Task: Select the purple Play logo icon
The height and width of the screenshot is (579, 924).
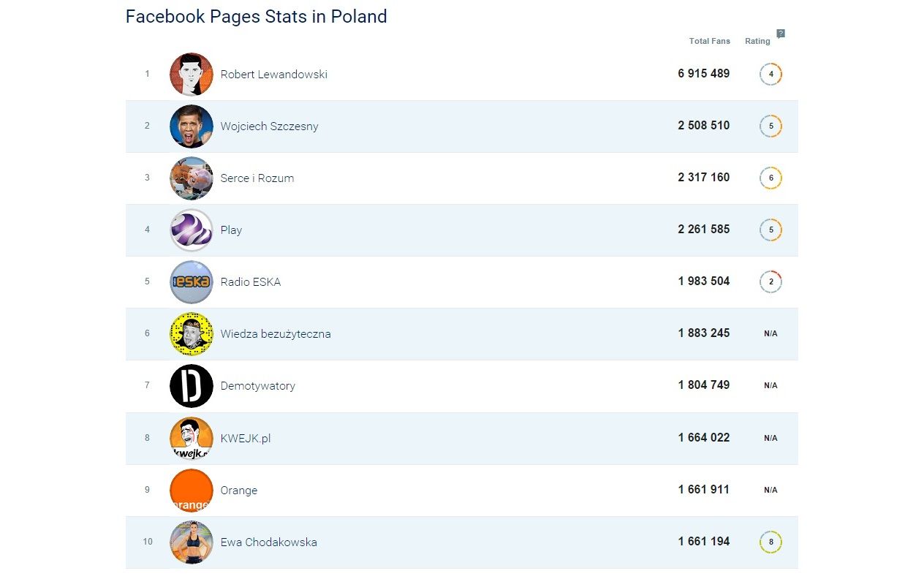Action: (192, 230)
